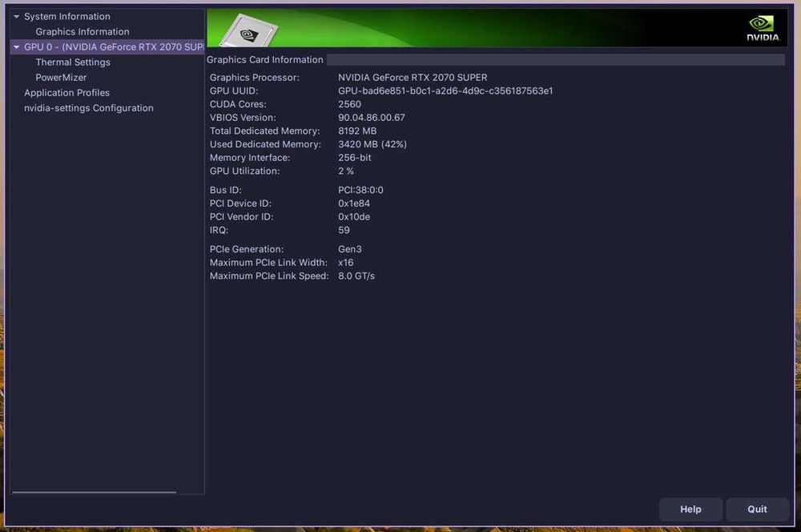Open Application Profiles page

(67, 93)
